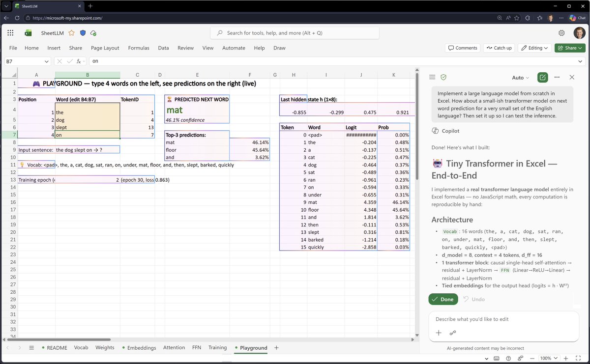Open the browser tab list chevron
Viewport: 590px width, 364px height.
[x=6, y=6]
